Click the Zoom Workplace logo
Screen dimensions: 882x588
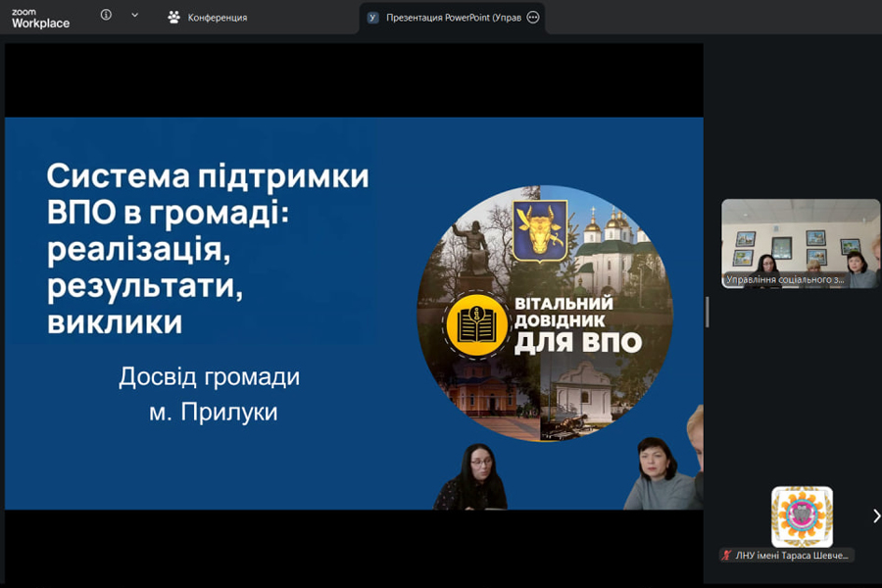[x=40, y=18]
